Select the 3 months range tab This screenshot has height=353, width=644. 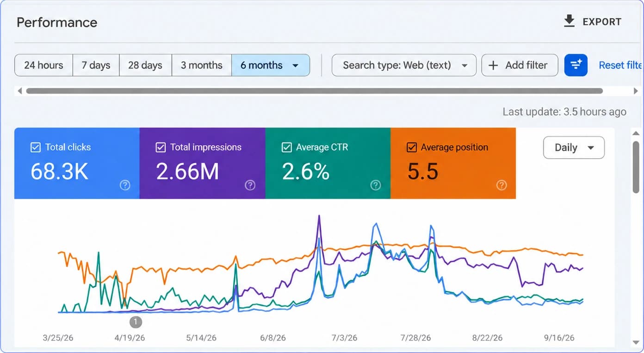click(201, 65)
